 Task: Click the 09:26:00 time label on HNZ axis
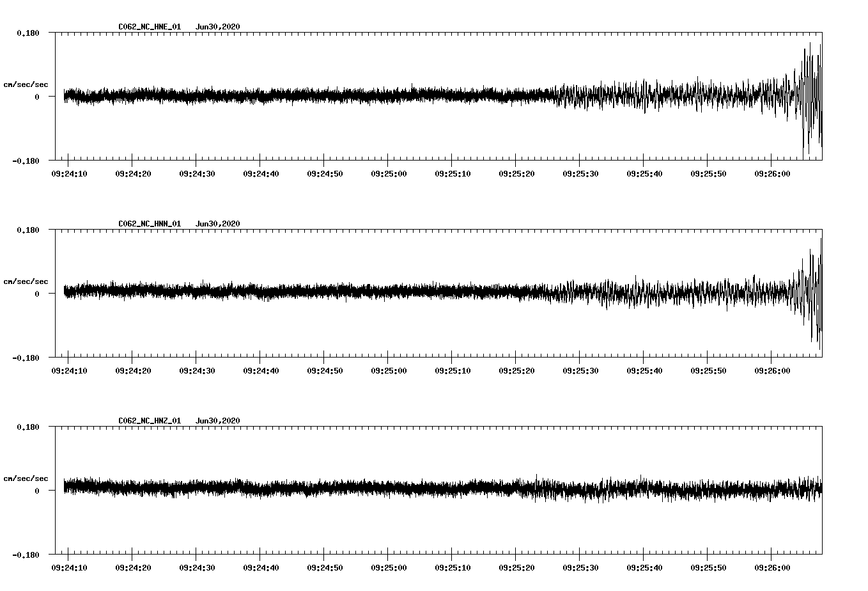tap(772, 568)
